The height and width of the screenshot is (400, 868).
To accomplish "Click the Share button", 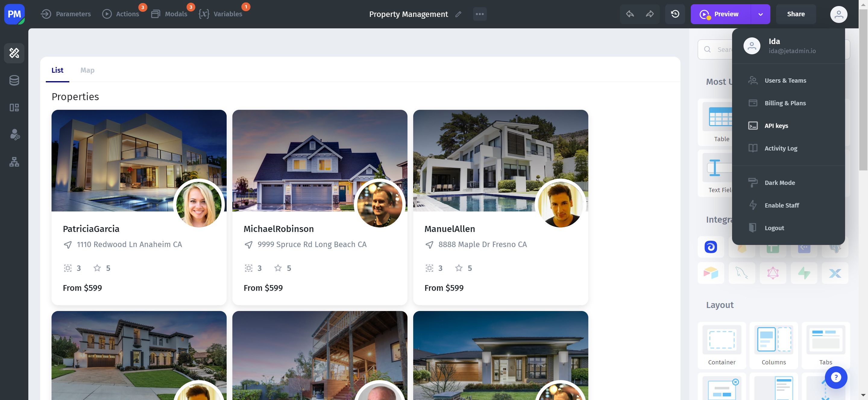I will pyautogui.click(x=796, y=14).
